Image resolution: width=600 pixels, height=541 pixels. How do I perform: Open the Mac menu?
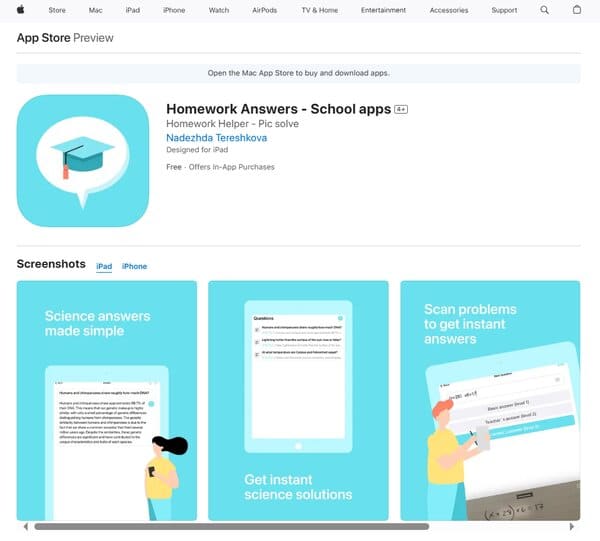click(95, 10)
